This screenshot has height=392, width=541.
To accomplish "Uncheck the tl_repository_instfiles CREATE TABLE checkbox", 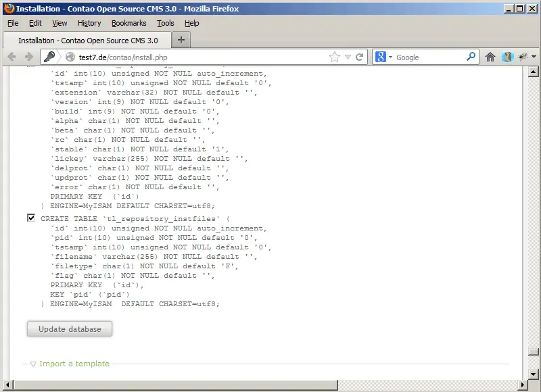I will 31,218.
